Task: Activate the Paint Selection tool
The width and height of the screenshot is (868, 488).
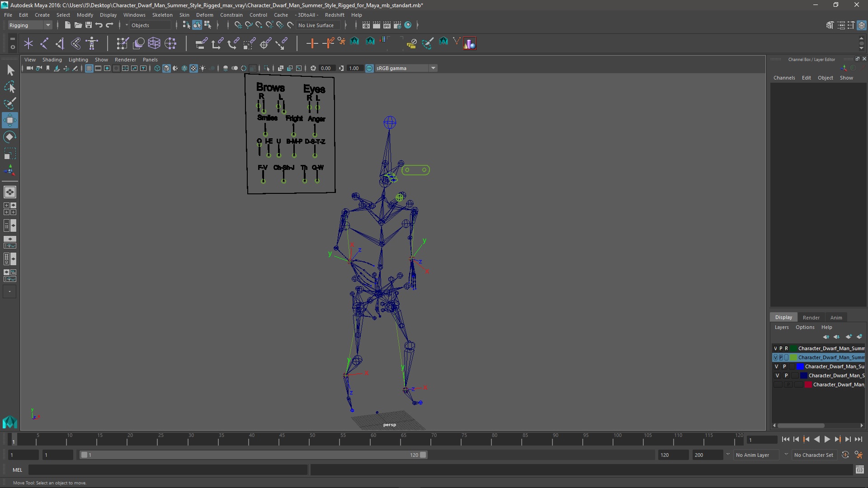Action: point(10,103)
